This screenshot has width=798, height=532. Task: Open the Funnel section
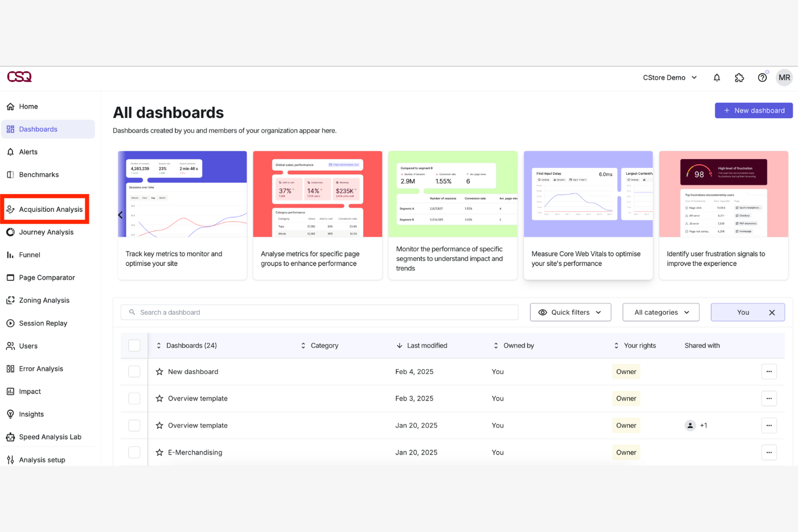[30, 254]
